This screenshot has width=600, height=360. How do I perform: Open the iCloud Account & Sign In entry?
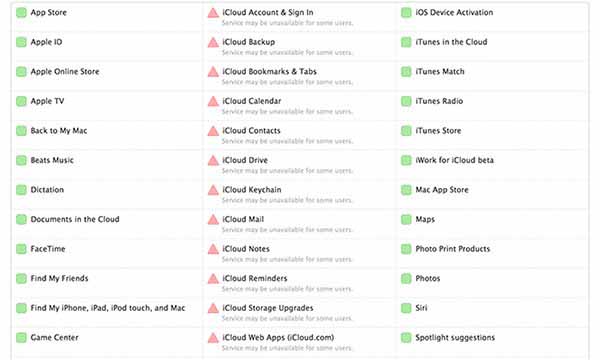pos(268,13)
